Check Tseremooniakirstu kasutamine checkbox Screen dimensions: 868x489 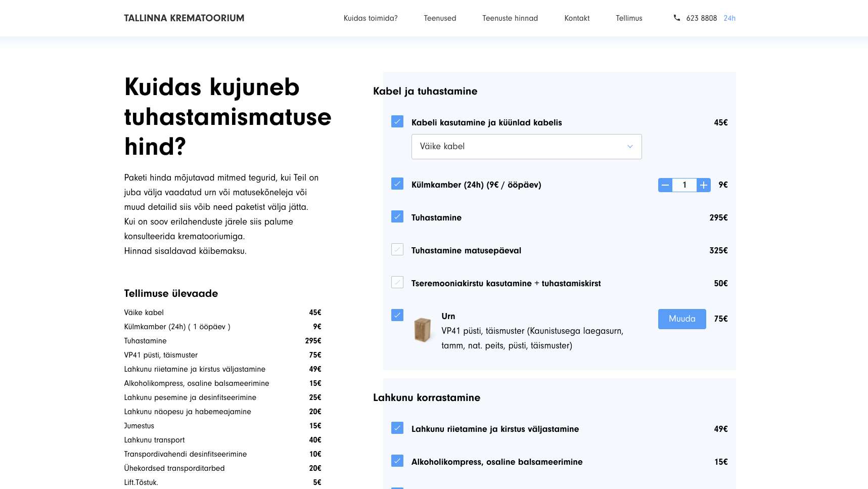397,283
